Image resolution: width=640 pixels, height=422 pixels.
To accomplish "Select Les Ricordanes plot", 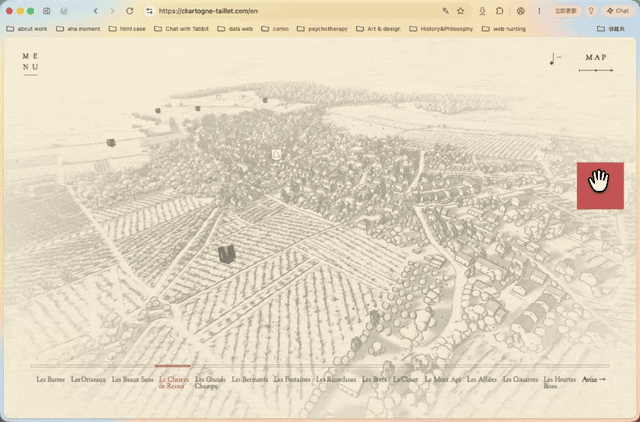I will (x=336, y=379).
